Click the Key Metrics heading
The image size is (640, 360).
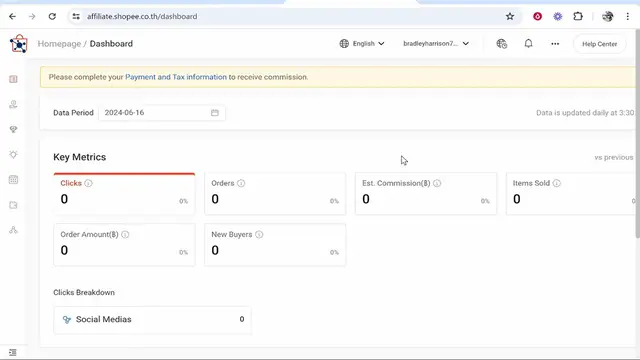click(x=80, y=157)
